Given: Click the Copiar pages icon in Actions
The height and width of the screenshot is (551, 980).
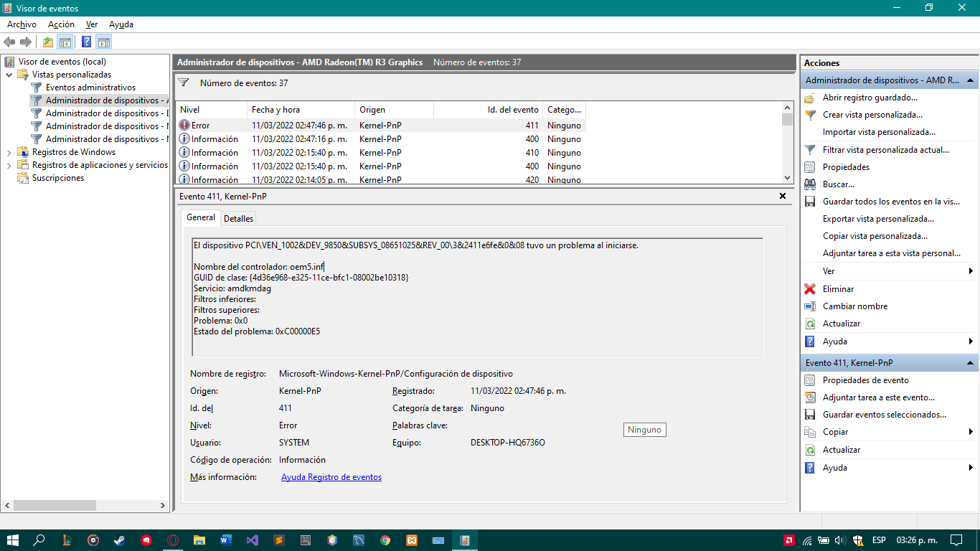Looking at the screenshot, I should 810,432.
